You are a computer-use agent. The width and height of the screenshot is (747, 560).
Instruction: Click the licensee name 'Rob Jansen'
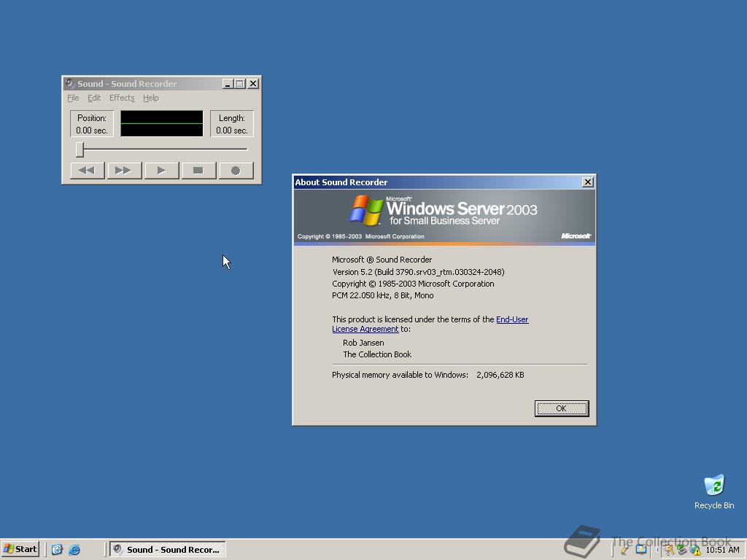363,343
